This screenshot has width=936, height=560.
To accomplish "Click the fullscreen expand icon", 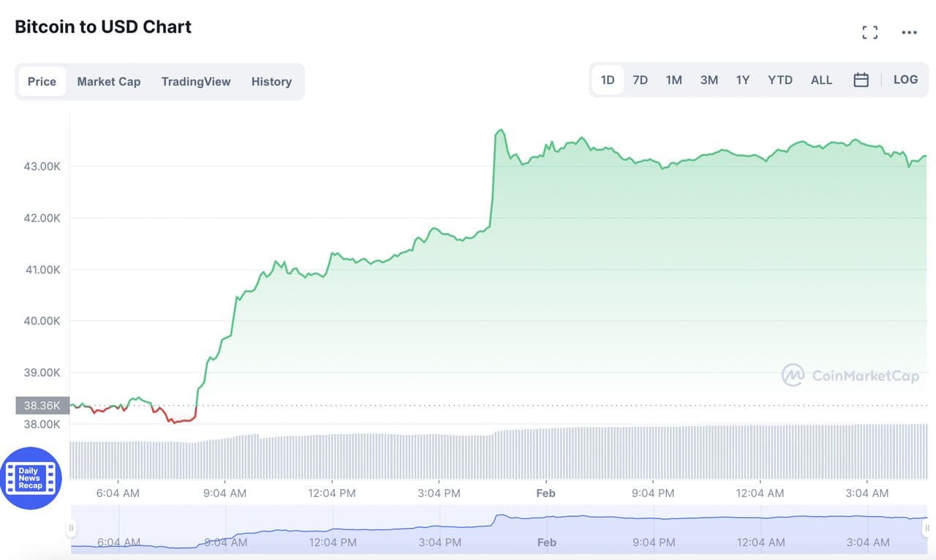I will click(x=869, y=32).
